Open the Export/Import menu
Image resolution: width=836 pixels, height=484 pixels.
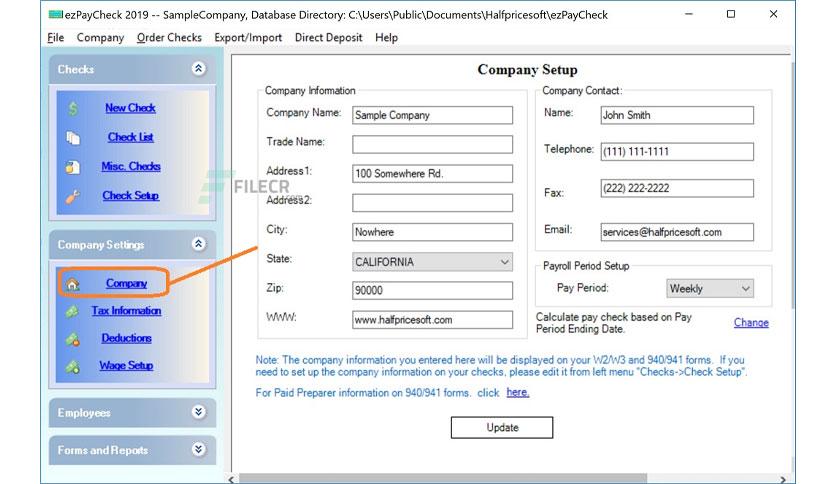(x=248, y=38)
